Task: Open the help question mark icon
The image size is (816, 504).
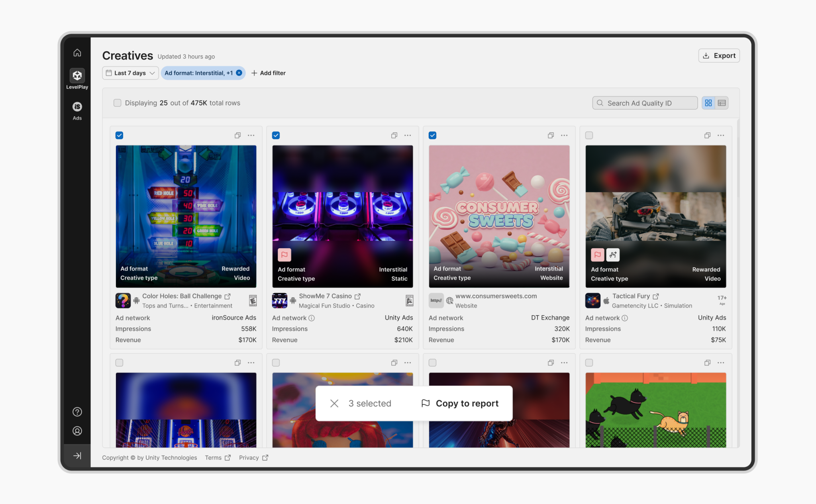Action: (77, 412)
